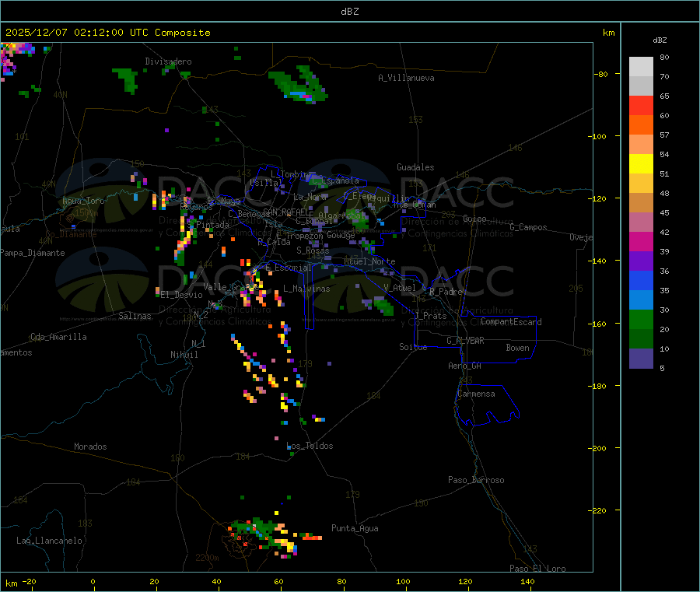Click the J_Prats map label
This screenshot has height=592, width=700.
(x=430, y=316)
